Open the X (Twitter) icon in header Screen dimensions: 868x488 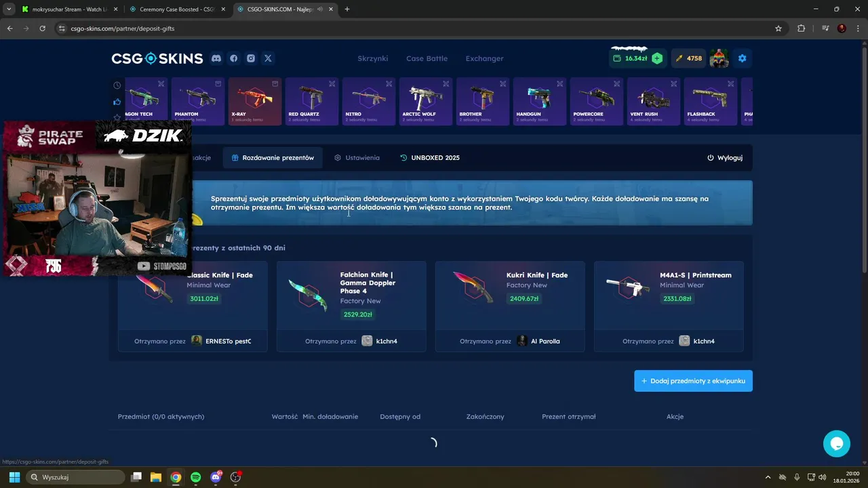point(268,58)
